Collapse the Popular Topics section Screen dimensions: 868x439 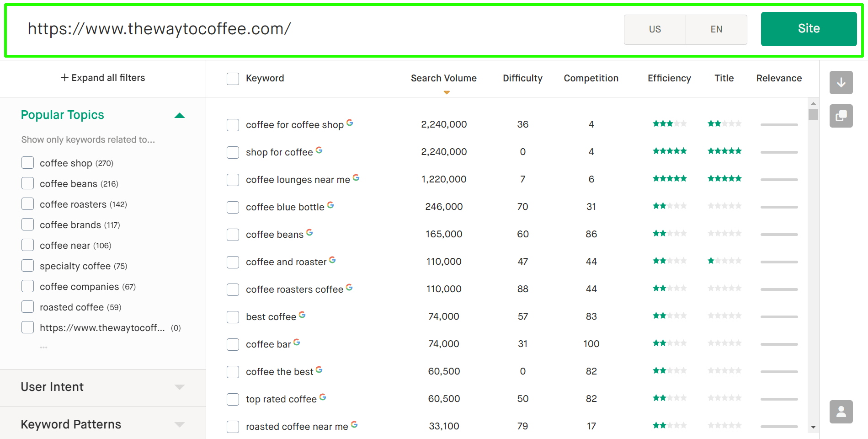(x=180, y=115)
